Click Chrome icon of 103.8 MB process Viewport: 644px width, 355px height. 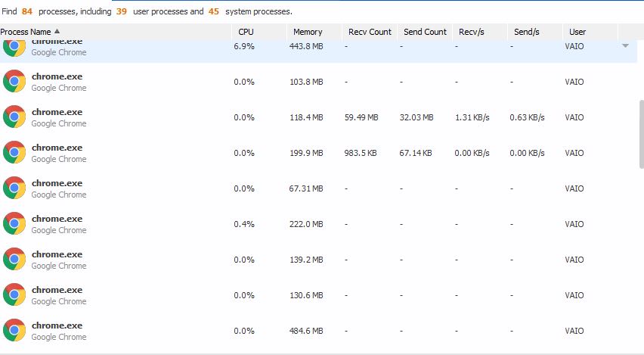click(14, 81)
